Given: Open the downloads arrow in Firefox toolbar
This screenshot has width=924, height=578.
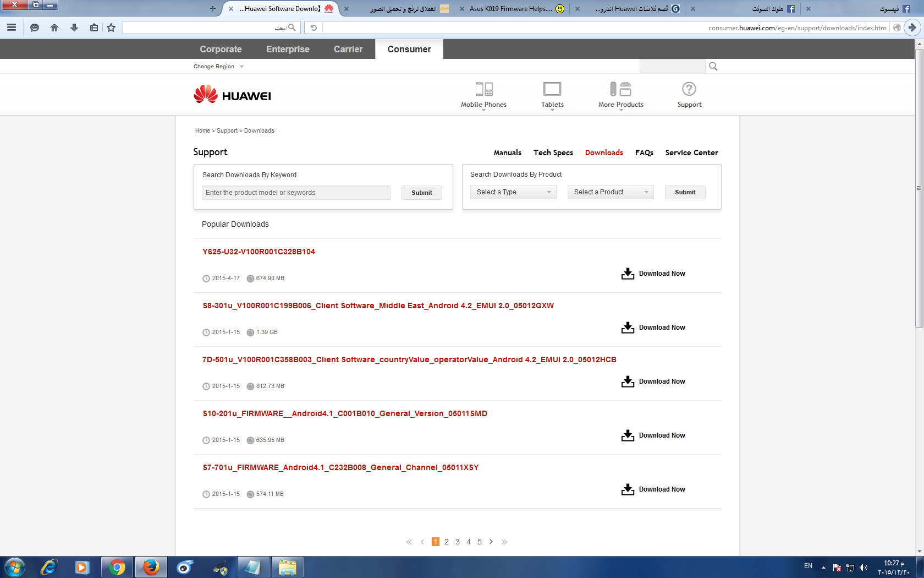Looking at the screenshot, I should point(74,28).
